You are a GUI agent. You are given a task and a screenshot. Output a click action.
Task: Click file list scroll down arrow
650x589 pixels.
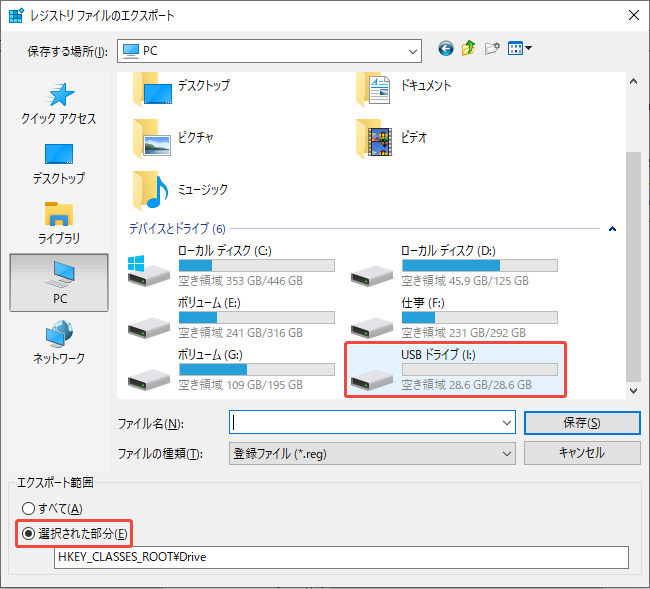click(x=633, y=390)
